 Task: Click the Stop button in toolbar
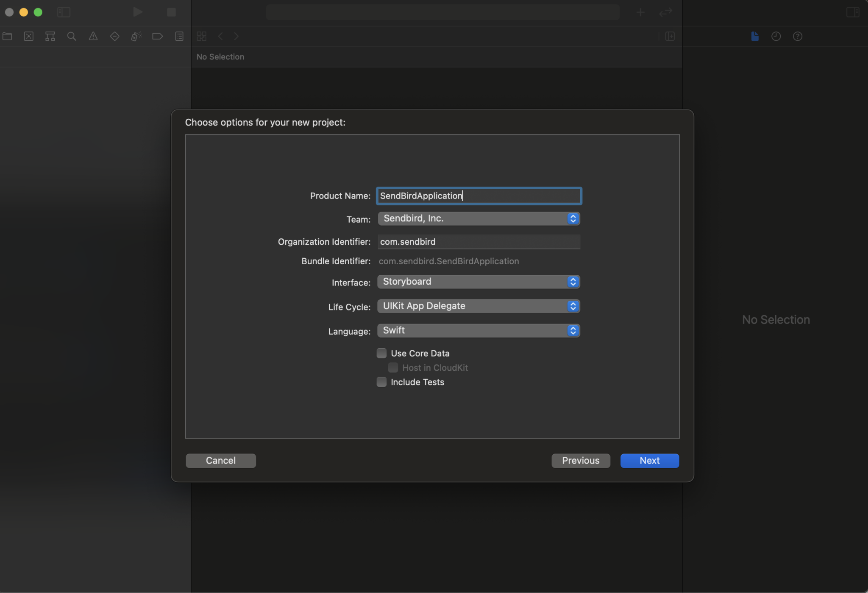[x=171, y=12]
